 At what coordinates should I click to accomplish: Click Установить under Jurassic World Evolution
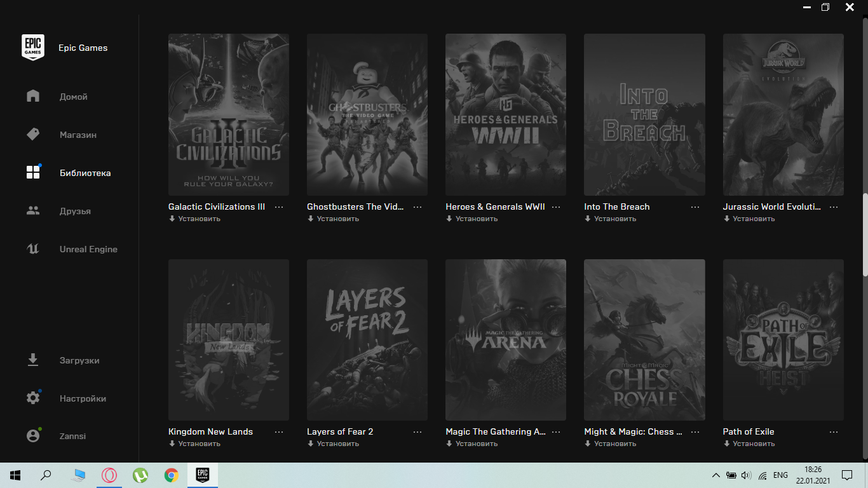[x=749, y=219]
